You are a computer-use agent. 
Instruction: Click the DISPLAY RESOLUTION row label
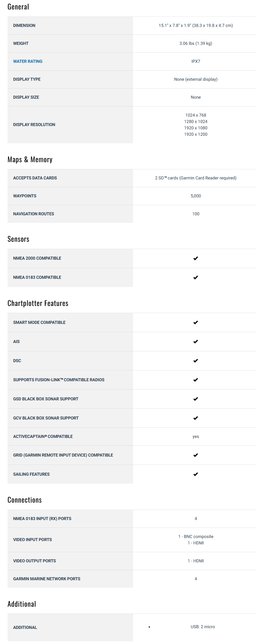[34, 124]
